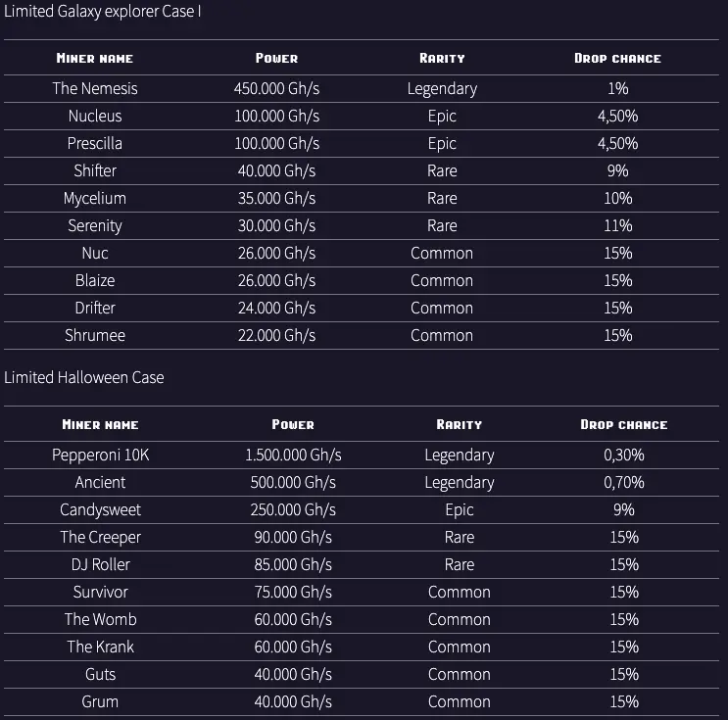Click the Limited Galaxy explorer Case I heading
The height and width of the screenshot is (720, 728).
pyautogui.click(x=103, y=11)
